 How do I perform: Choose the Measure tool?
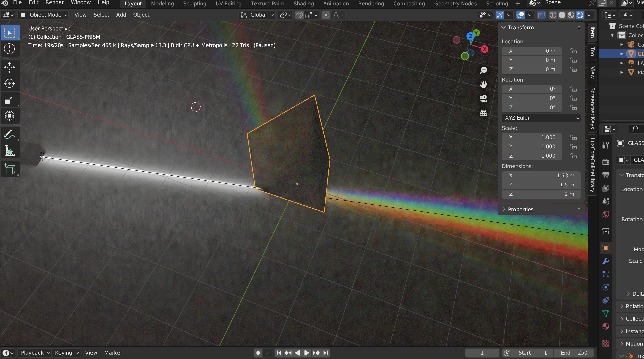click(x=10, y=151)
